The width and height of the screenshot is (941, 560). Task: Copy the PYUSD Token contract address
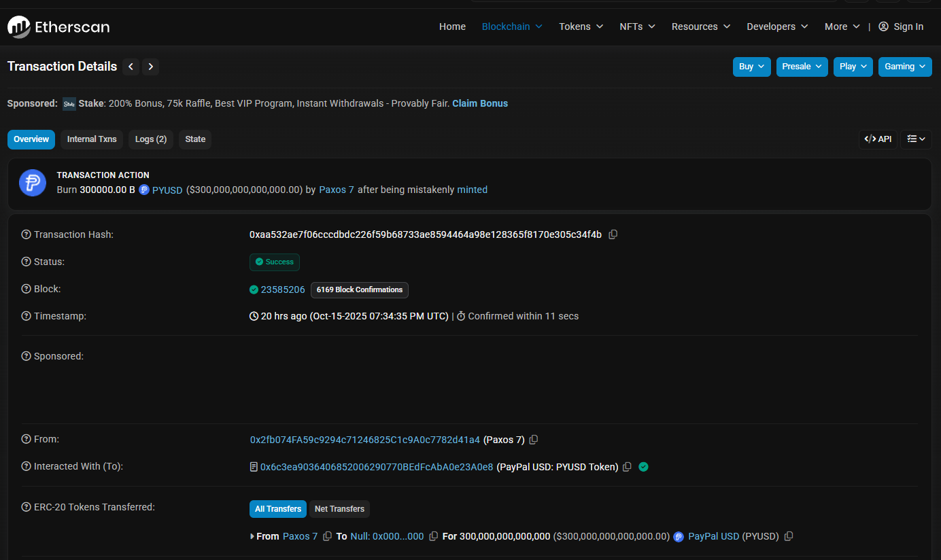(x=627, y=467)
